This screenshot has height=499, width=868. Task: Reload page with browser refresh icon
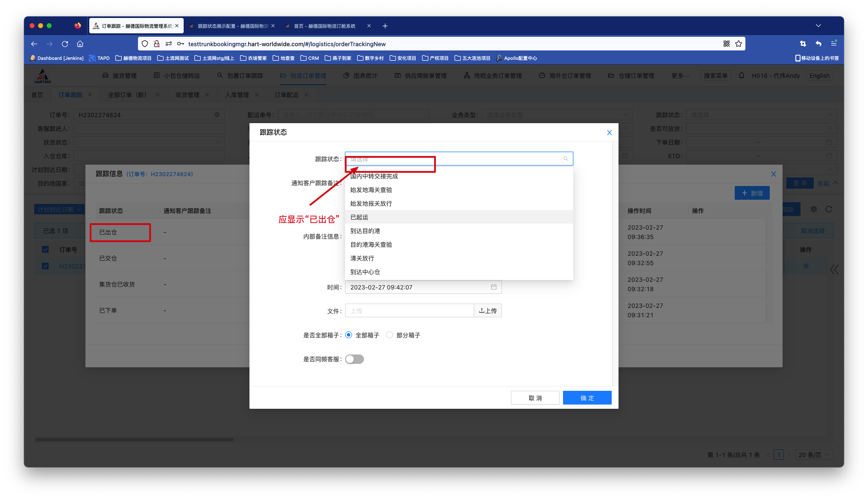pyautogui.click(x=65, y=44)
